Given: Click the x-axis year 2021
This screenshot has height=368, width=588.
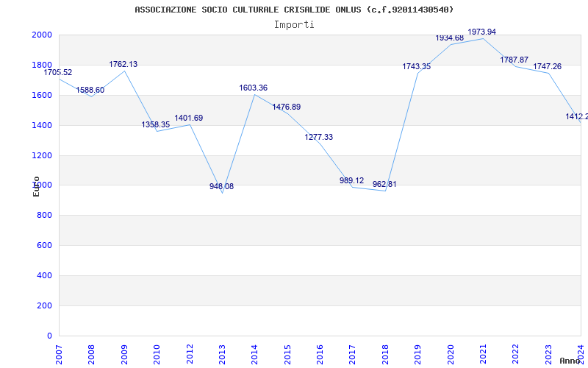Looking at the screenshot, I should (x=483, y=355).
